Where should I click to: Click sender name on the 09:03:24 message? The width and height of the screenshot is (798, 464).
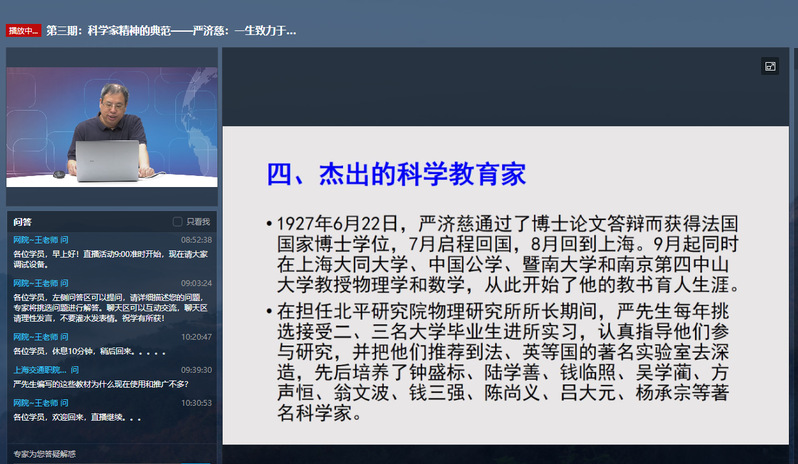(x=40, y=284)
